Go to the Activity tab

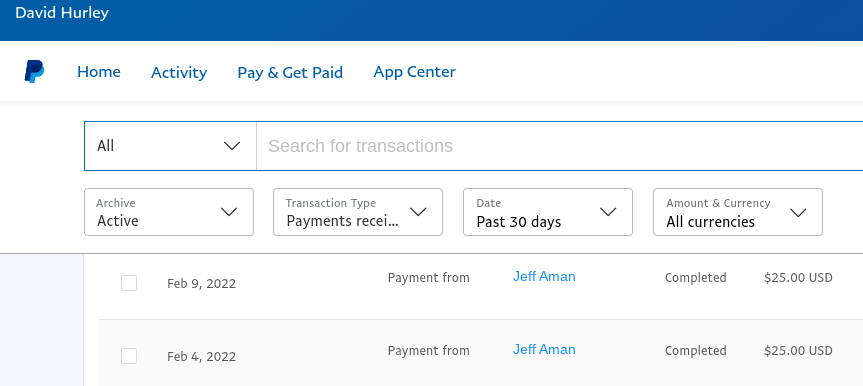pos(179,72)
